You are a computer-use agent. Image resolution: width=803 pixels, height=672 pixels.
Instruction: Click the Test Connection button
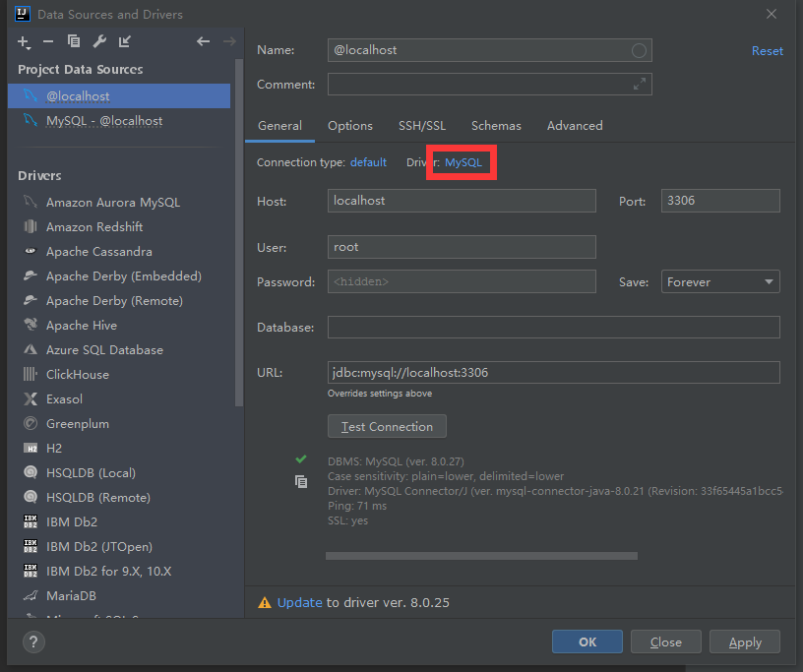[x=387, y=427]
